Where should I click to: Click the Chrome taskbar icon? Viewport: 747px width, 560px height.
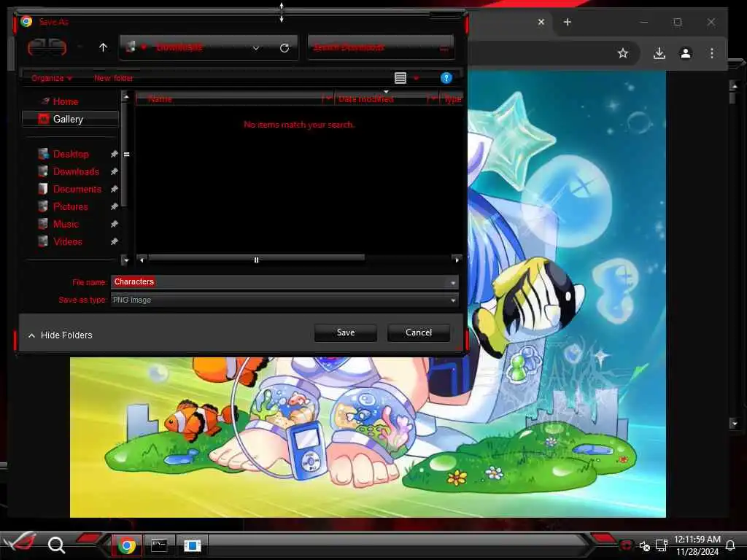click(x=127, y=545)
